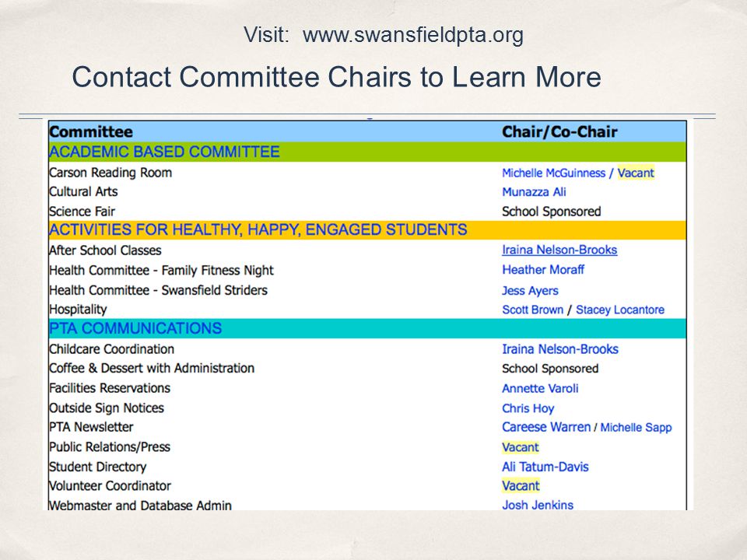747x560 pixels.
Task: Click Scott Brown Hospitality chair link
Action: (x=532, y=310)
